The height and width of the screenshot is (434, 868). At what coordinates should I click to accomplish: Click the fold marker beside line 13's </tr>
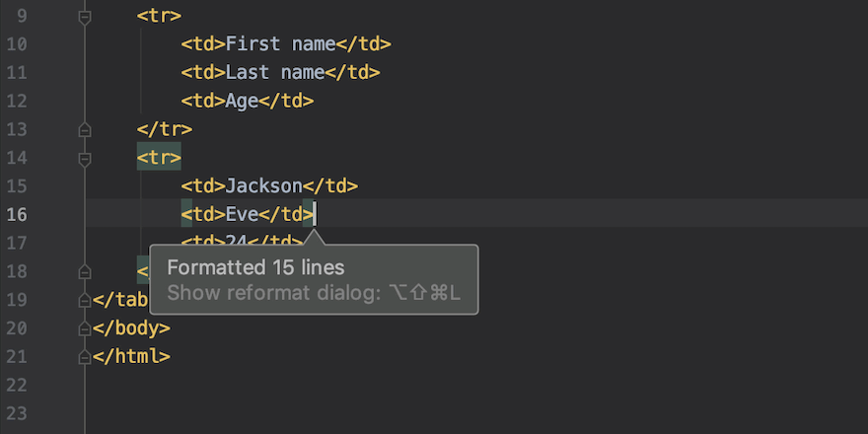coord(85,129)
